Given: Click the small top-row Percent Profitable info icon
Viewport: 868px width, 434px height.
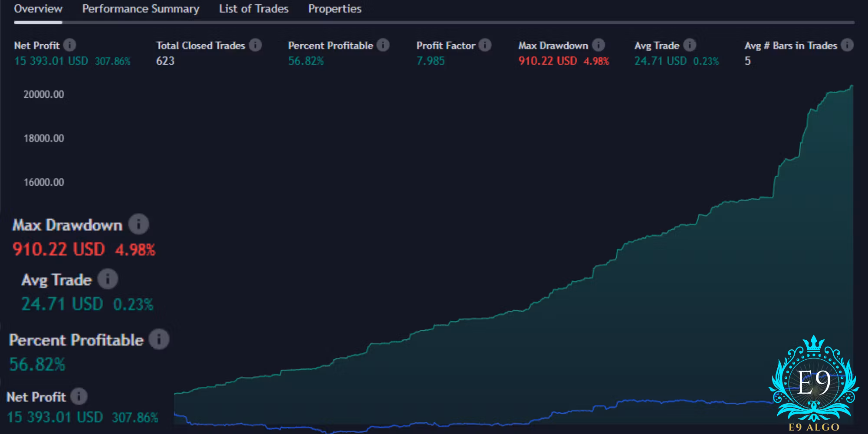Looking at the screenshot, I should click(x=383, y=45).
